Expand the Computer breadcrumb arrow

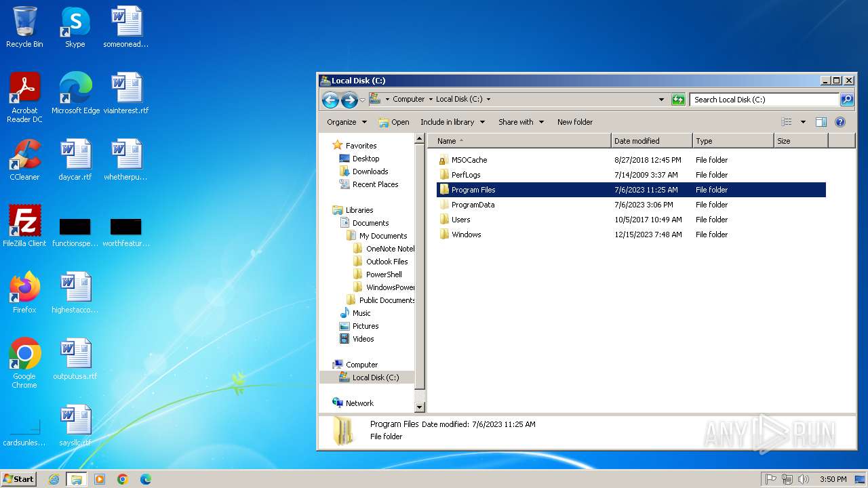pyautogui.click(x=430, y=99)
